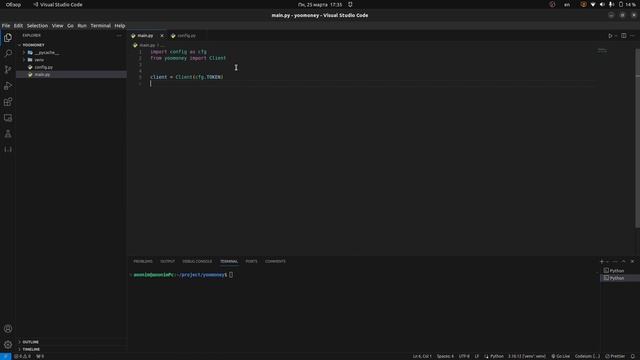Collapse the YOOMONEY project folder
Viewport: 640px width, 360px height.
click(x=33, y=45)
